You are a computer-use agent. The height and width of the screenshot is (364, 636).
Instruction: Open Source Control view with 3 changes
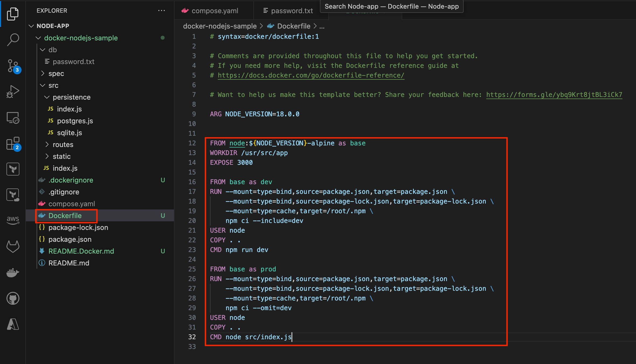13,66
